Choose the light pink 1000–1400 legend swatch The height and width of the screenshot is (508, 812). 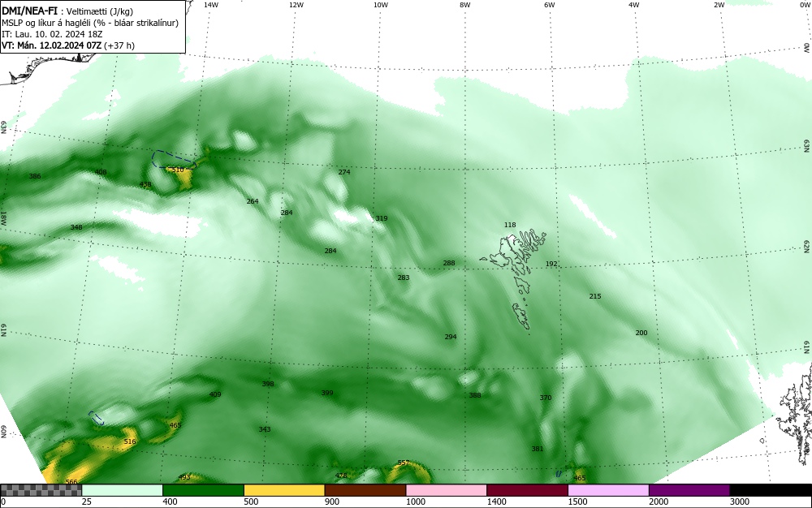pos(447,490)
